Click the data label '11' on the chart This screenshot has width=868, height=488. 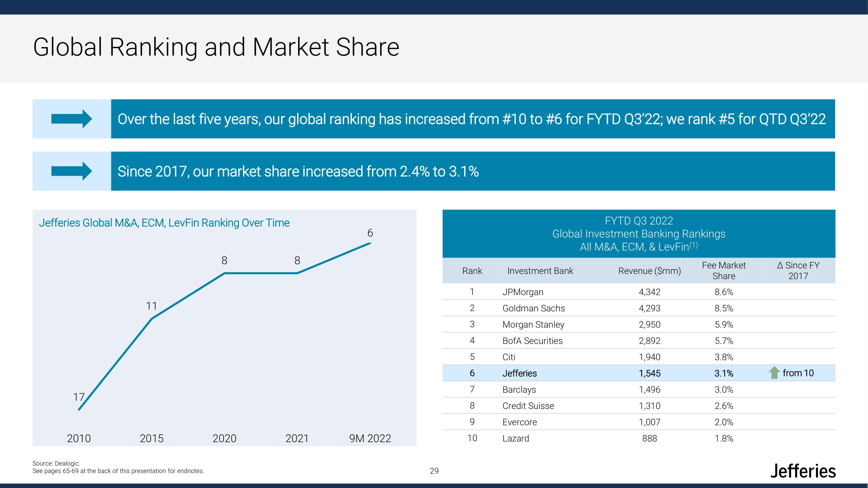tap(152, 306)
